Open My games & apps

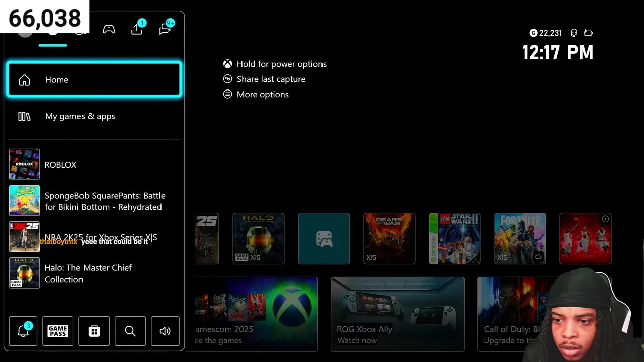[94, 116]
